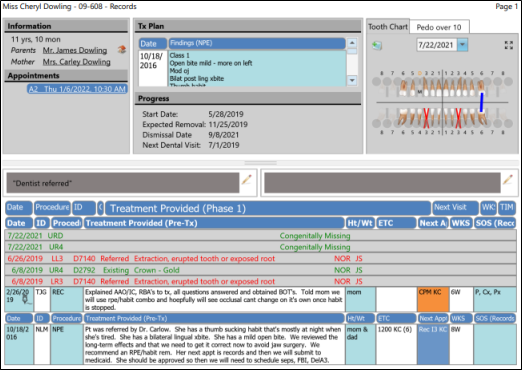Screen dimensions: 522x371
Task: Open the A2 Thu 1/6/2022 appointment link
Action: click(77, 89)
